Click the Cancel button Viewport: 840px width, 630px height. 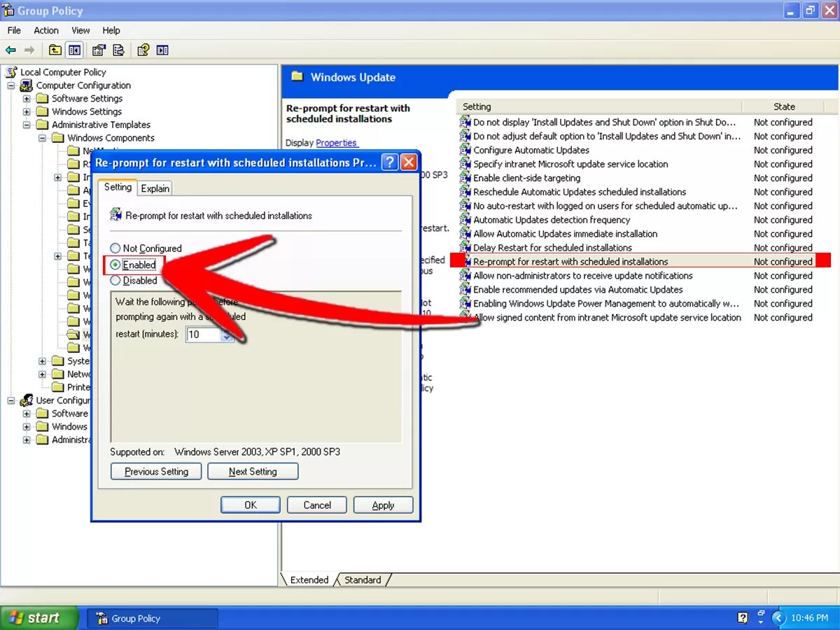(x=317, y=505)
